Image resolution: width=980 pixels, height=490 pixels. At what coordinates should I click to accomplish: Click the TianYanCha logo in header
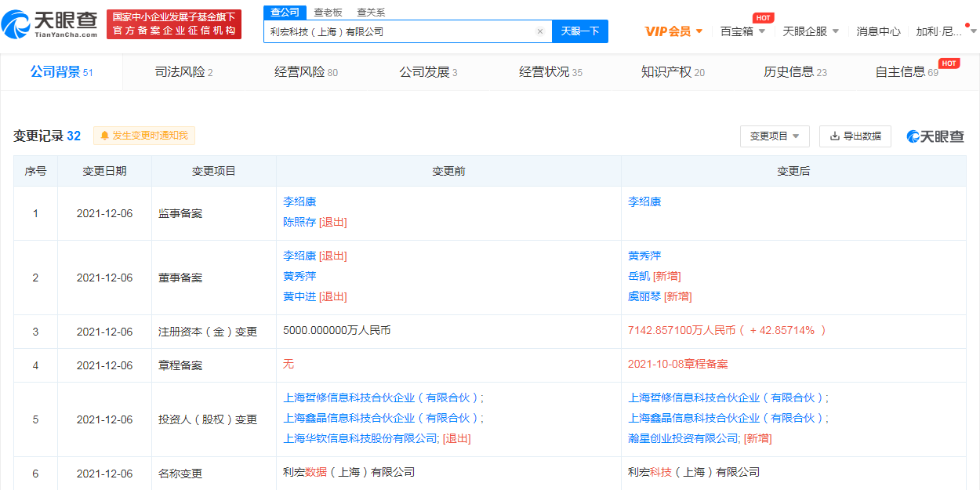tap(51, 24)
